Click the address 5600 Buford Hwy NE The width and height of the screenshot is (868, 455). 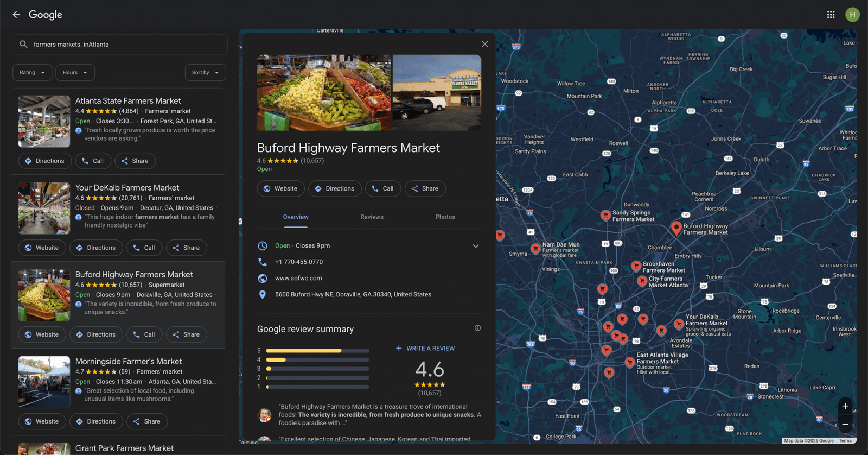353,294
